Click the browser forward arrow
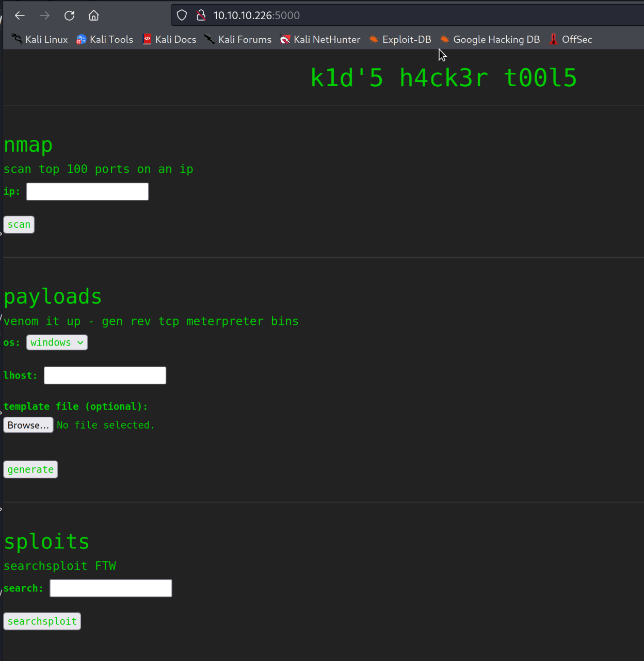This screenshot has height=661, width=644. click(45, 15)
